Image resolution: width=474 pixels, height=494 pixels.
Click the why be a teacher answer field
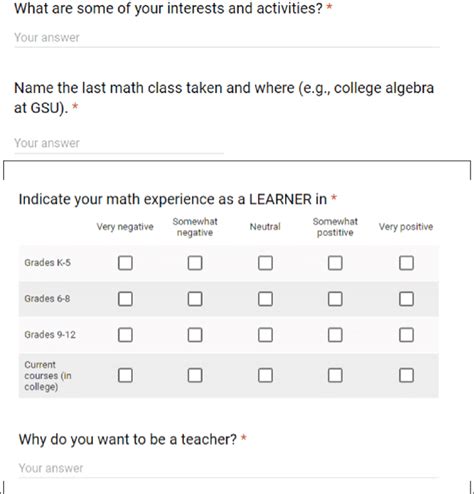pos(229,468)
